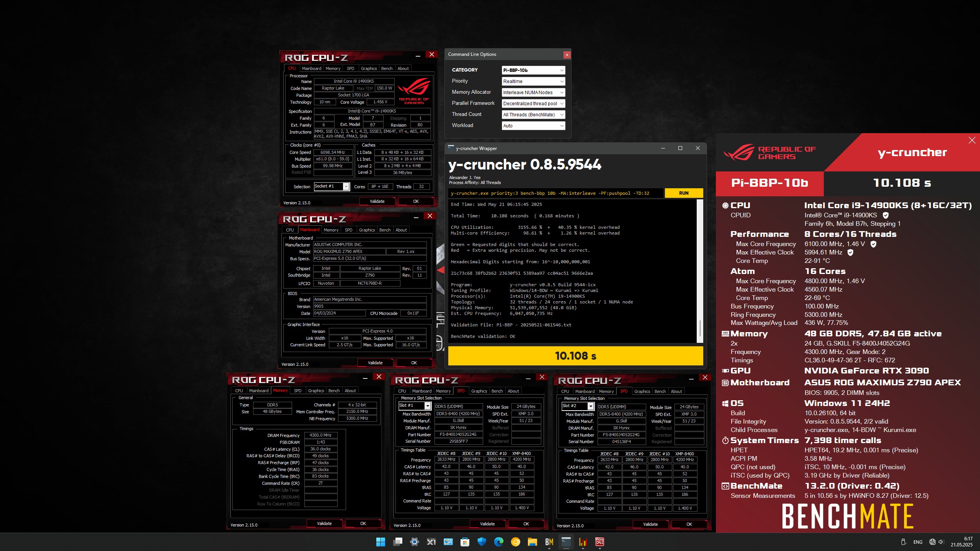Open the Thread Count dropdown
The height and width of the screenshot is (551, 980).
(533, 115)
